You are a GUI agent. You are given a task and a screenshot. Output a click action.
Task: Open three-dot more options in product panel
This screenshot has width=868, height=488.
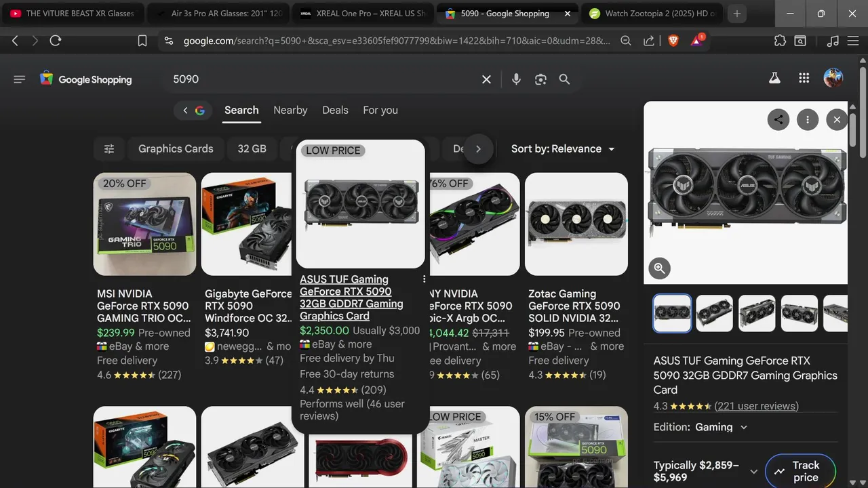[x=808, y=120]
